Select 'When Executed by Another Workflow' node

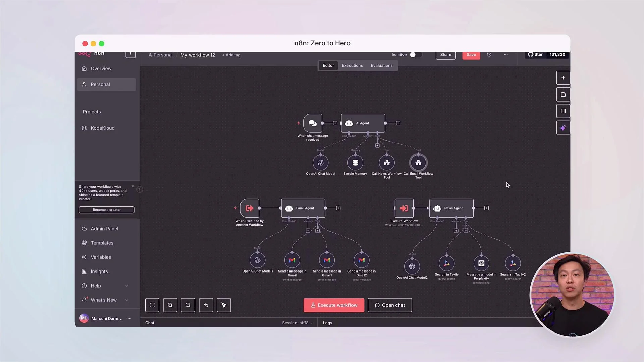click(250, 208)
